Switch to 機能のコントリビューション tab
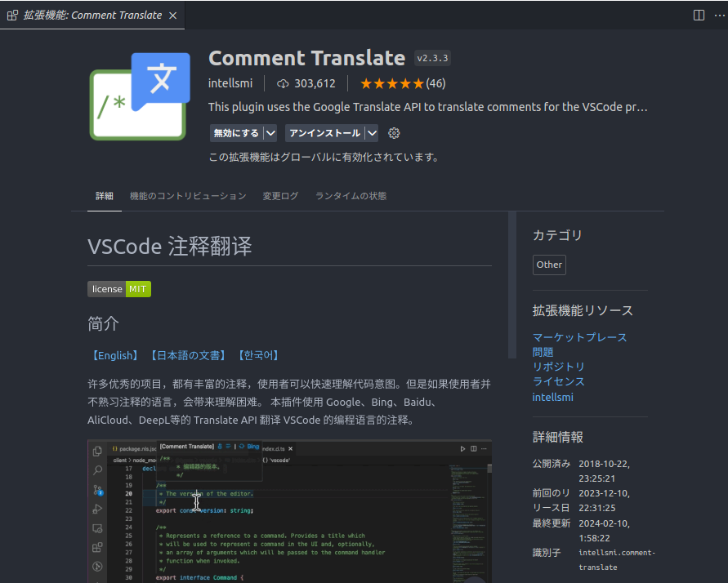Viewport: 728px width, 583px height. [x=188, y=196]
